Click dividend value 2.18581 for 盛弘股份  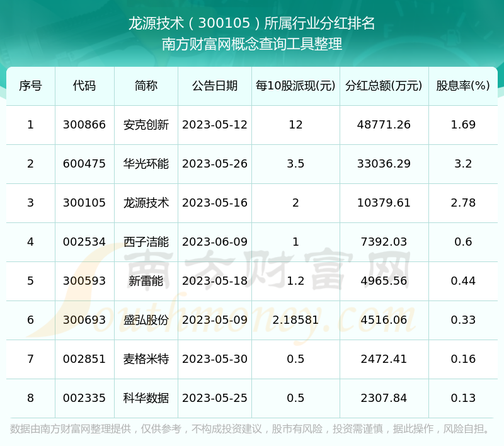click(295, 320)
